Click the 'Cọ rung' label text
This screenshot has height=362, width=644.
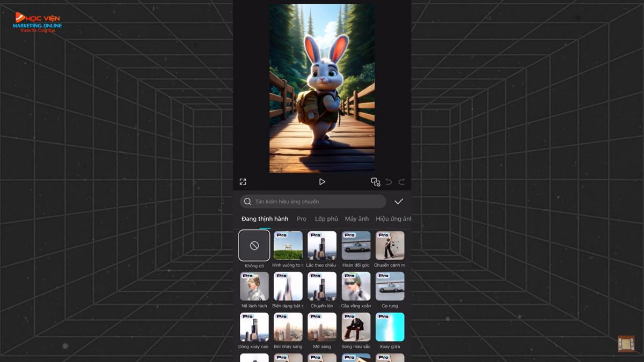point(390,306)
